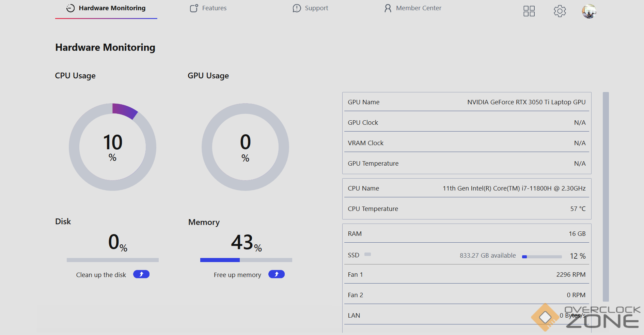The width and height of the screenshot is (644, 335).
Task: Click the Support speech bubble icon
Action: point(297,8)
